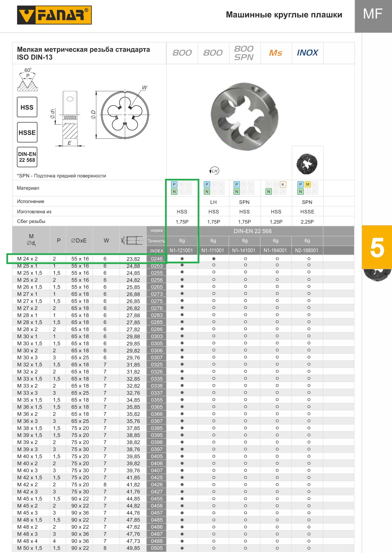Click the index cell "0505"
This screenshot has width=392, height=553.
click(x=157, y=548)
